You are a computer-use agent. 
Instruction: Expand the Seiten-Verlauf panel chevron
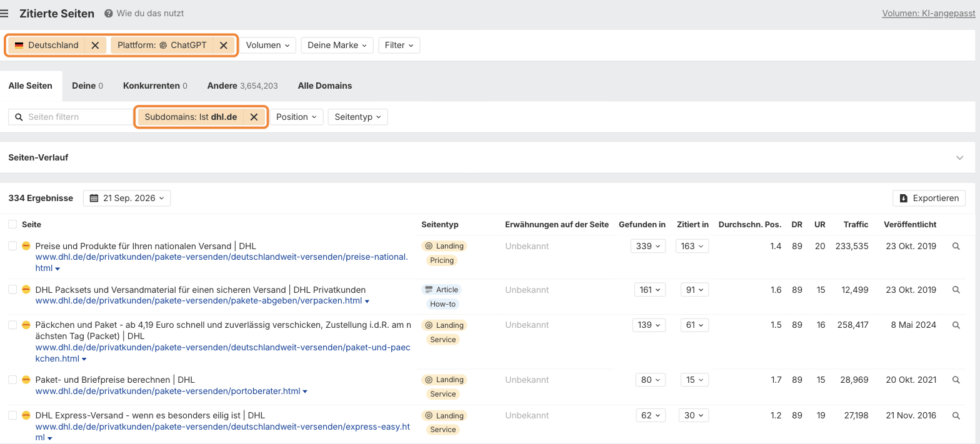coord(960,157)
